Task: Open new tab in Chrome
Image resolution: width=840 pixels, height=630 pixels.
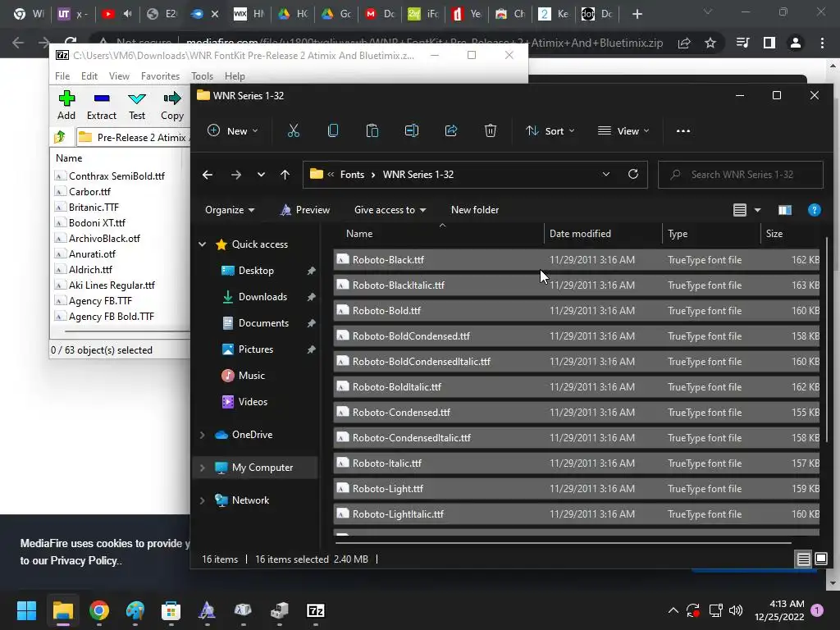Action: tap(637, 14)
